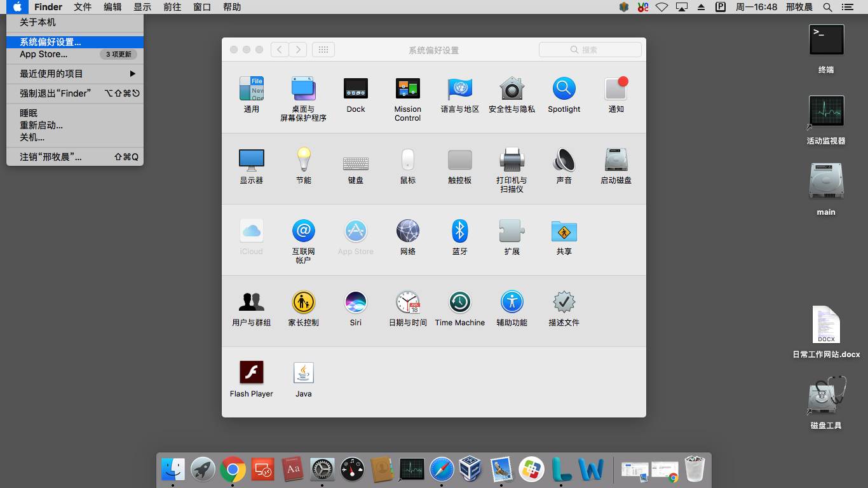Viewport: 868px width, 488px height.
Task: Select 强制退出"Finder" menu entry
Action: coord(75,93)
